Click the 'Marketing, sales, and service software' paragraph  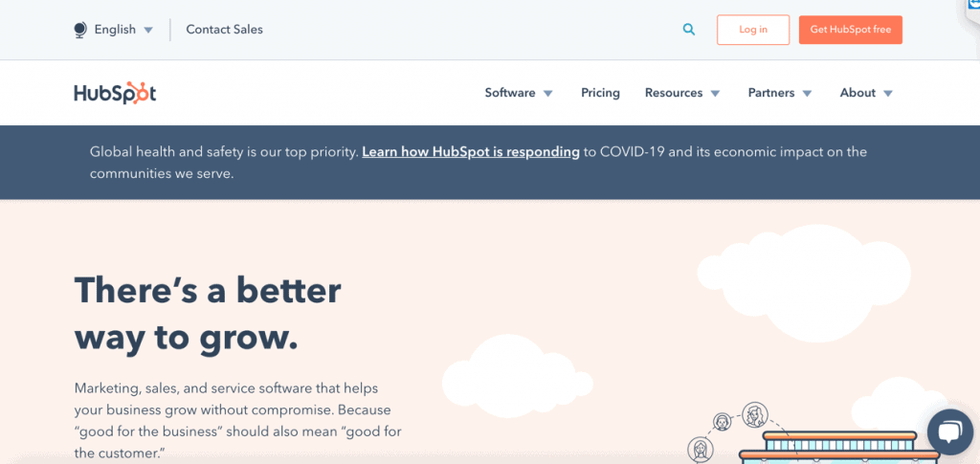point(237,421)
